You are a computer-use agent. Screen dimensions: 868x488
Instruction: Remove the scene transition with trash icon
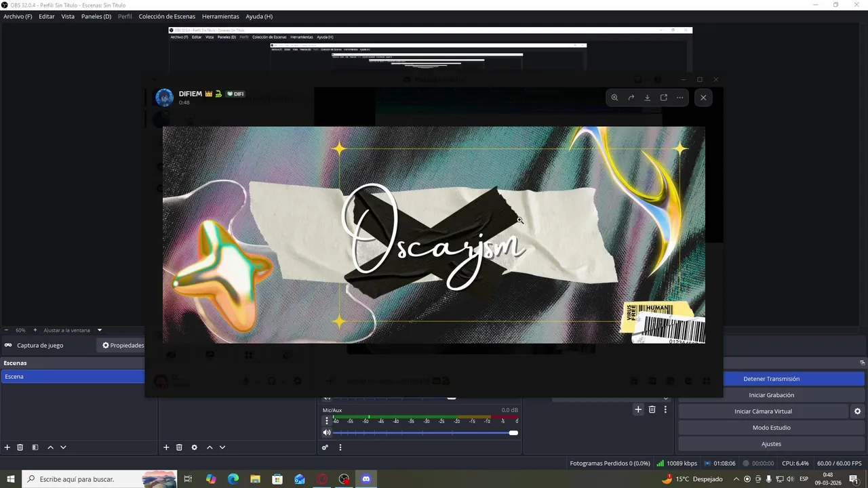652,409
